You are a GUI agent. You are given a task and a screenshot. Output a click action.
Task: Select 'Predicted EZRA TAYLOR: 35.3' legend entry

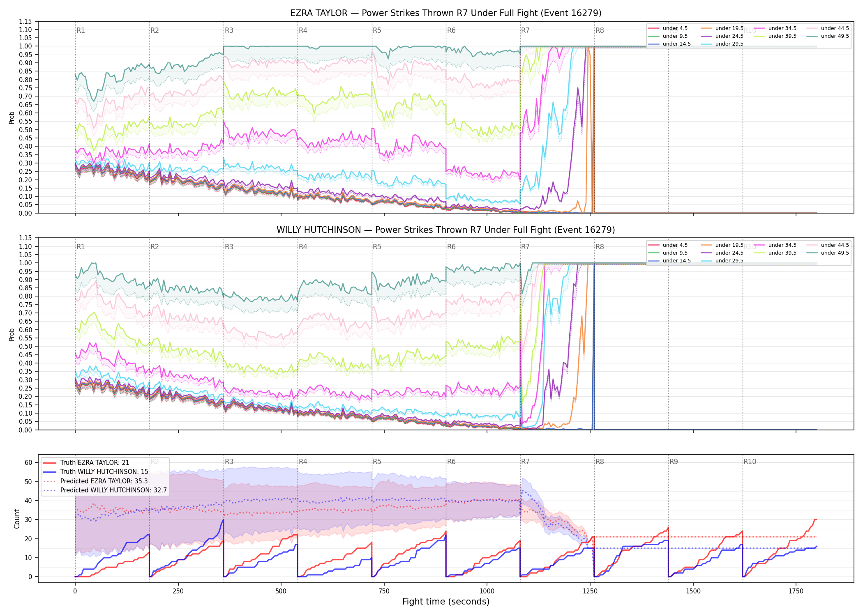[x=104, y=481]
